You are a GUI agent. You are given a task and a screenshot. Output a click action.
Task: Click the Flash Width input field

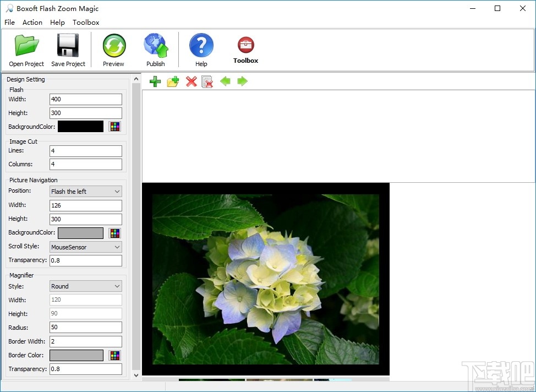click(85, 99)
